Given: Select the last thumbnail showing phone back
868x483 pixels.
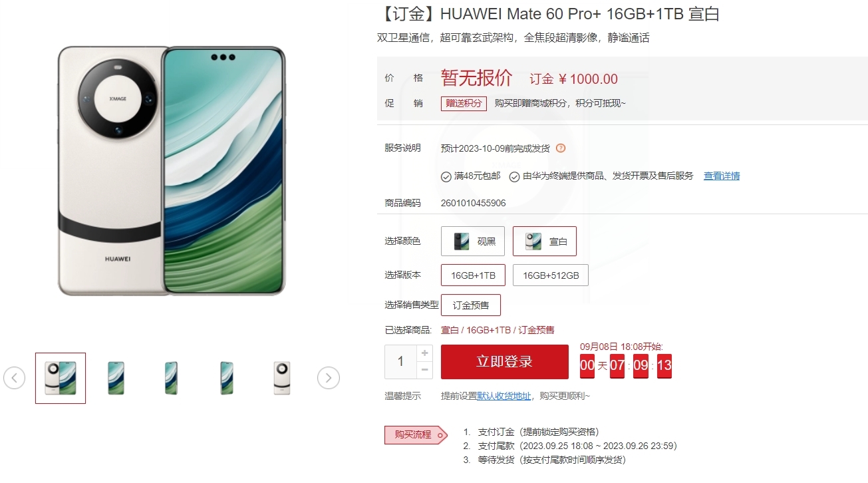Looking at the screenshot, I should 282,378.
